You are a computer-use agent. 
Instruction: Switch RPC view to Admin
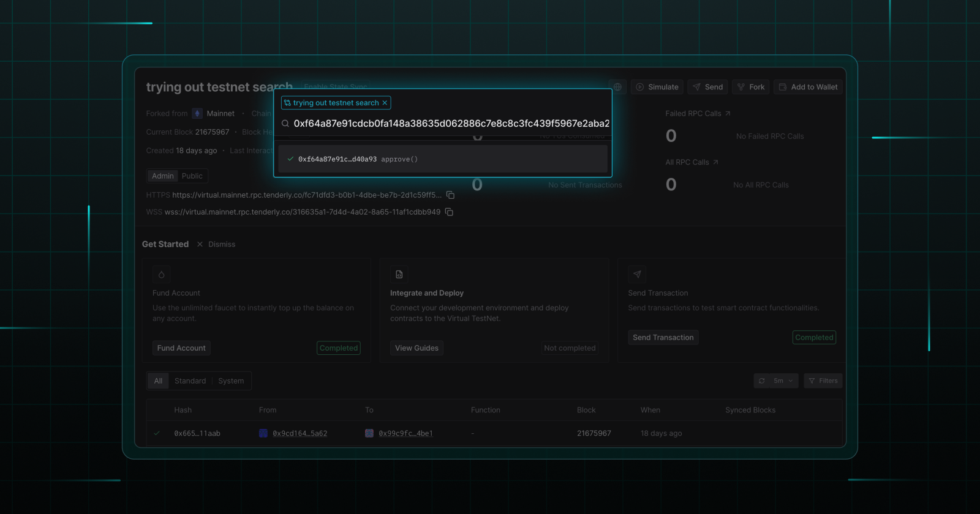click(163, 176)
